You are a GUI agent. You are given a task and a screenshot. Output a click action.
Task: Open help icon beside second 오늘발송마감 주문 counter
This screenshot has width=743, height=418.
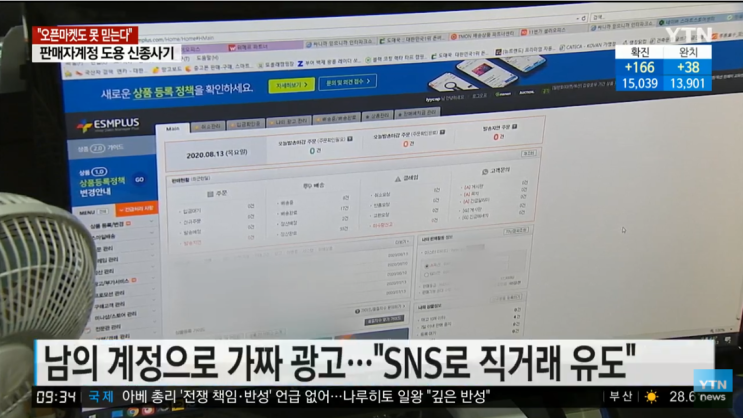coord(442,132)
